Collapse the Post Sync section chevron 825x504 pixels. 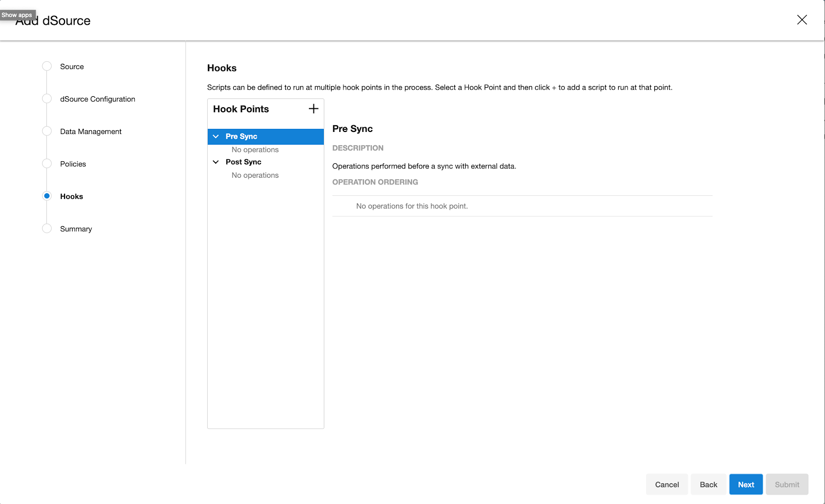tap(216, 162)
